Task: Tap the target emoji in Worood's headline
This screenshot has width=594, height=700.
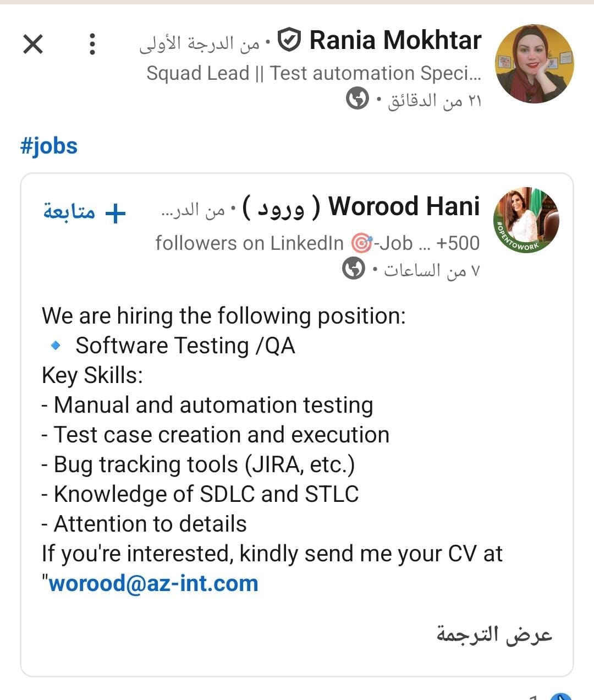Action: click(361, 243)
